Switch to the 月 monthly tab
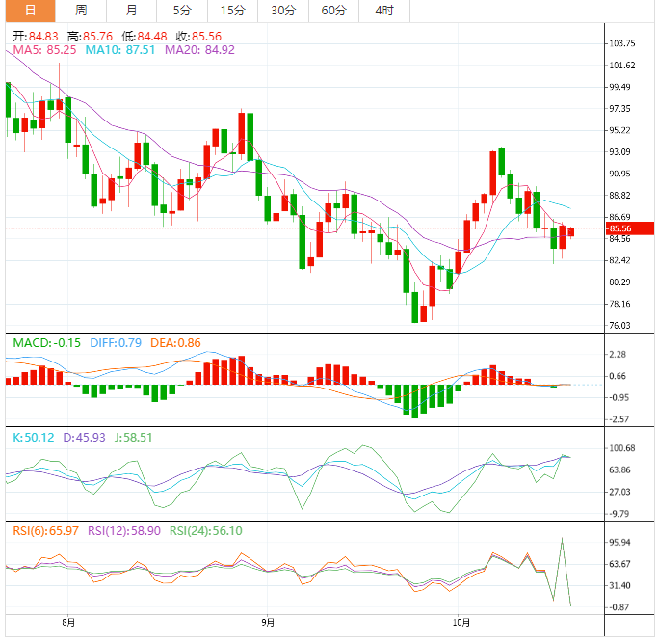 [x=131, y=11]
